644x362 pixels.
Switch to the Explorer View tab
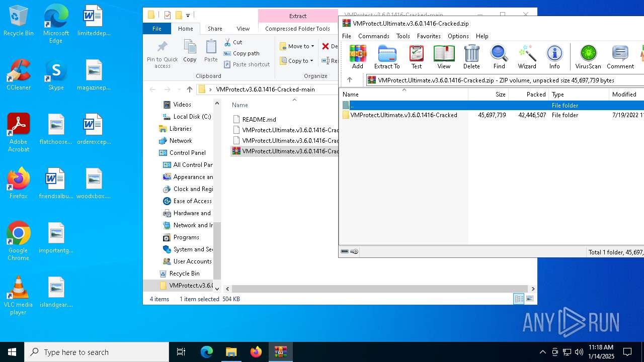coord(243,29)
